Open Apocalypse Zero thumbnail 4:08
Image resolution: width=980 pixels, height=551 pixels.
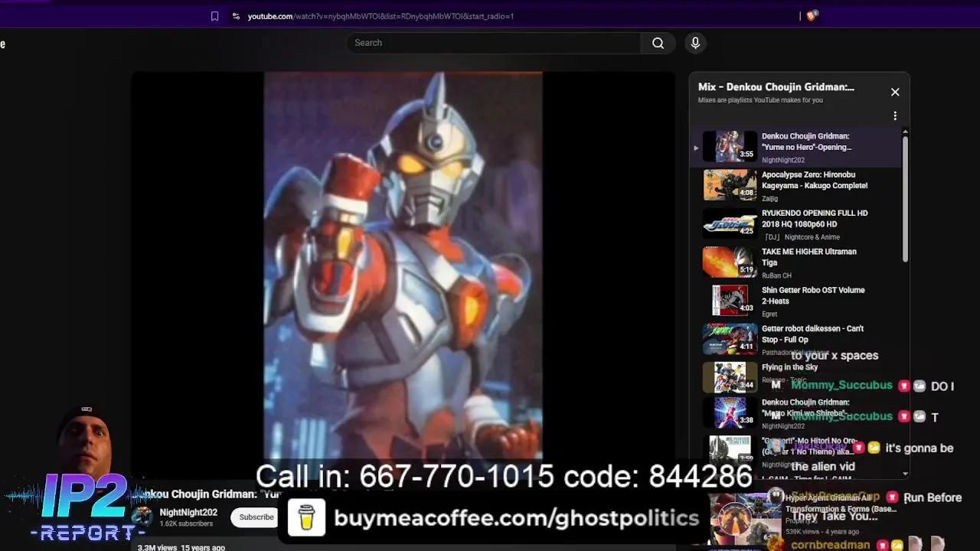[730, 184]
